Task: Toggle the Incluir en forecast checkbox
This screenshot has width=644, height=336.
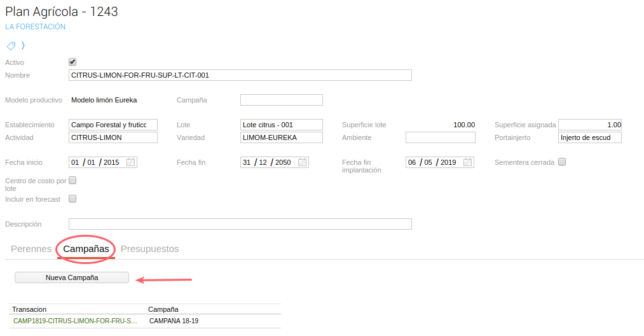Action: (x=72, y=199)
